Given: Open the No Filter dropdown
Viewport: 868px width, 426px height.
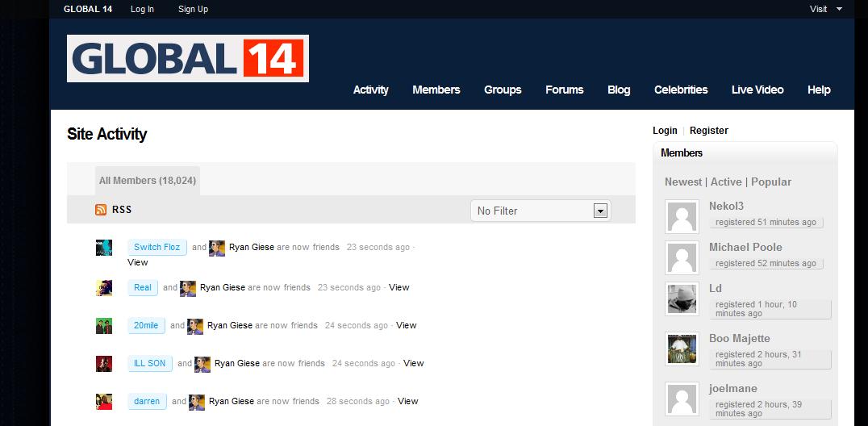Looking at the screenshot, I should click(x=540, y=211).
